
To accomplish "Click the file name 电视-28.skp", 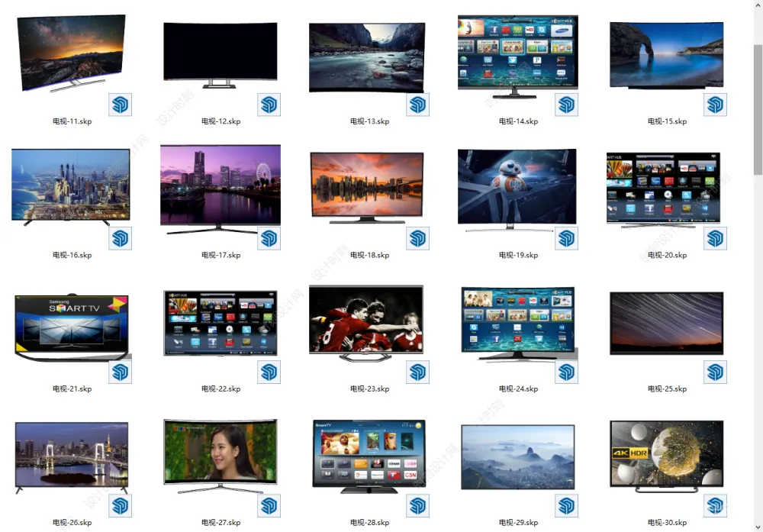I will [x=369, y=523].
